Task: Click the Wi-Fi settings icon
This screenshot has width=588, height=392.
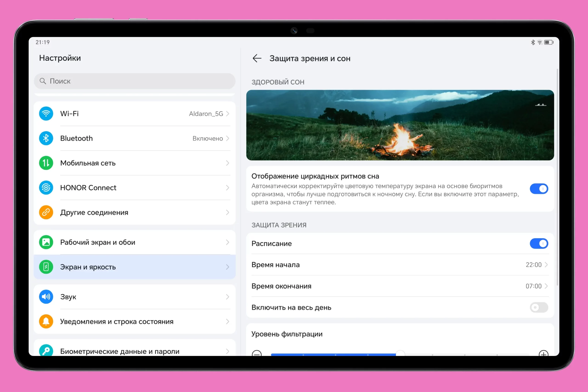Action: [x=46, y=113]
